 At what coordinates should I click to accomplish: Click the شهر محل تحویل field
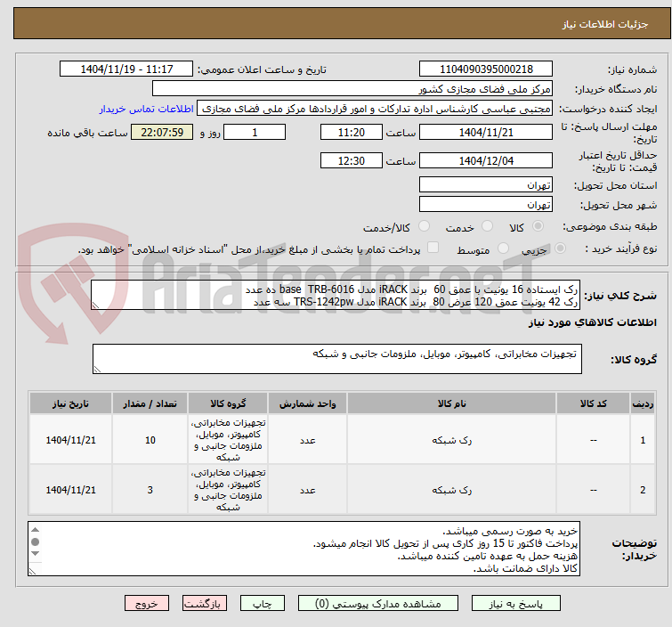(x=486, y=205)
